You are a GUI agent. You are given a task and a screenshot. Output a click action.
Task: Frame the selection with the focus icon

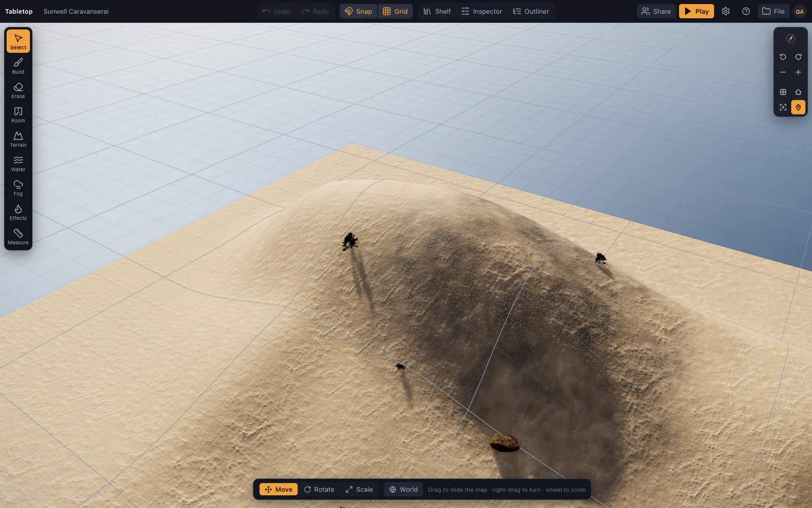tap(783, 107)
